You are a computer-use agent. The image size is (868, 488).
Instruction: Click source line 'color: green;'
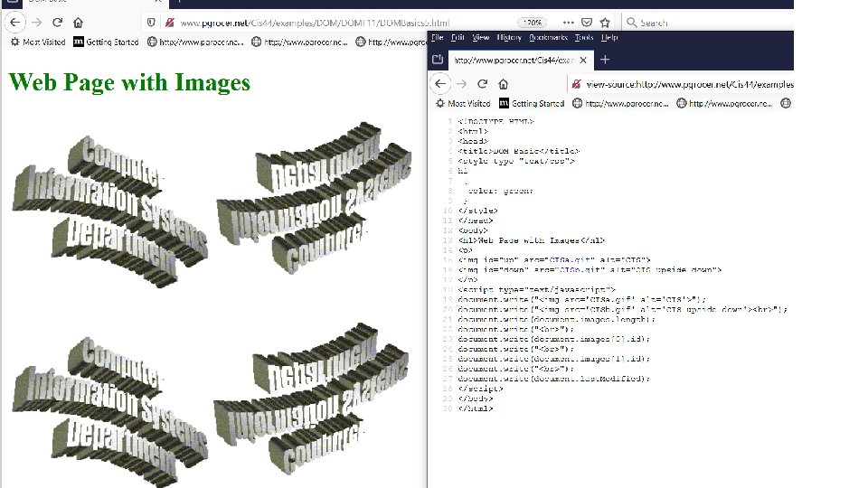click(x=500, y=191)
